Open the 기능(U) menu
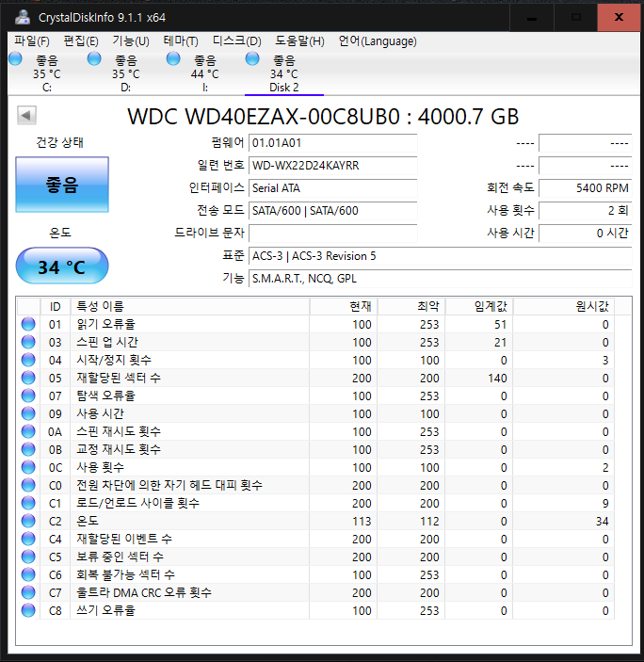The image size is (644, 662). click(x=131, y=41)
